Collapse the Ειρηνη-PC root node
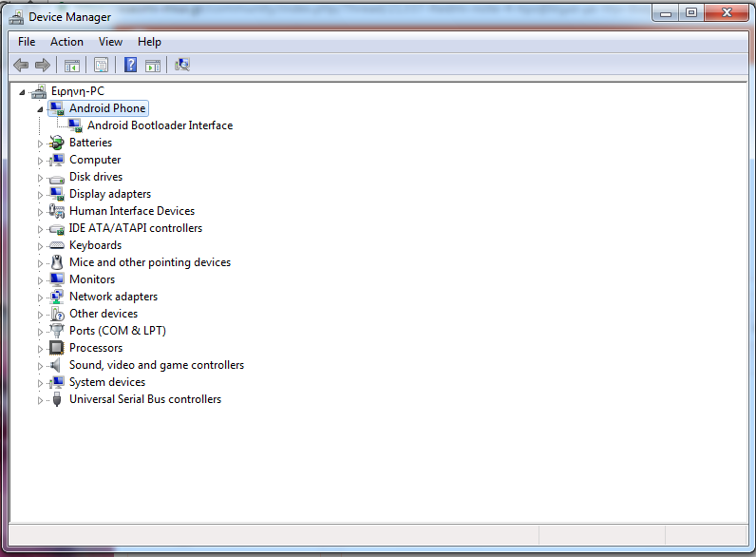Viewport: 756px width, 557px height. tap(22, 92)
